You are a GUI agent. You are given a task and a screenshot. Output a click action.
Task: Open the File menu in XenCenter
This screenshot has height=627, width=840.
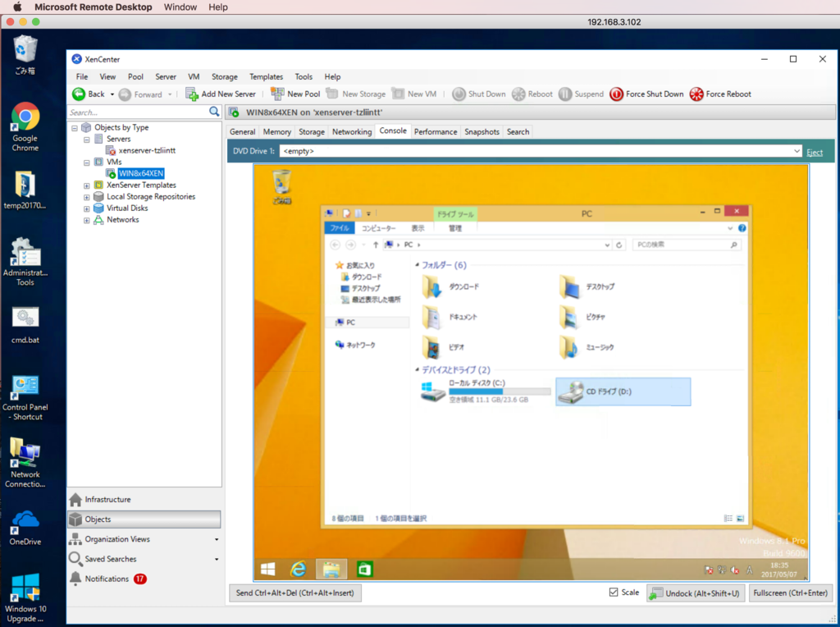pos(82,76)
